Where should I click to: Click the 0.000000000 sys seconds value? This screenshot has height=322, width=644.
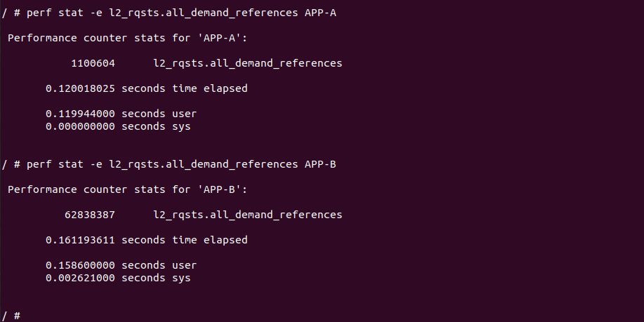click(81, 126)
